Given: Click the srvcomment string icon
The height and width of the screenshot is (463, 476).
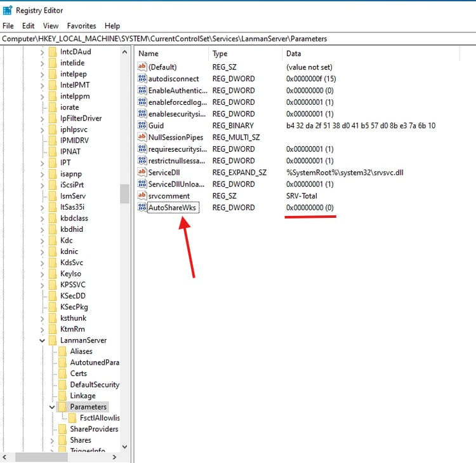Looking at the screenshot, I should [x=142, y=196].
